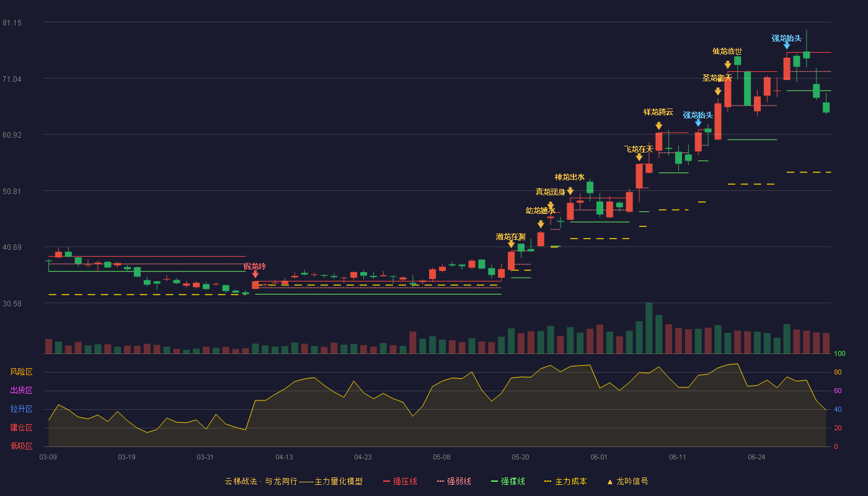Toggle the 龙吟信号 legend entry
Viewport: 868px width, 496px height.
[x=627, y=481]
